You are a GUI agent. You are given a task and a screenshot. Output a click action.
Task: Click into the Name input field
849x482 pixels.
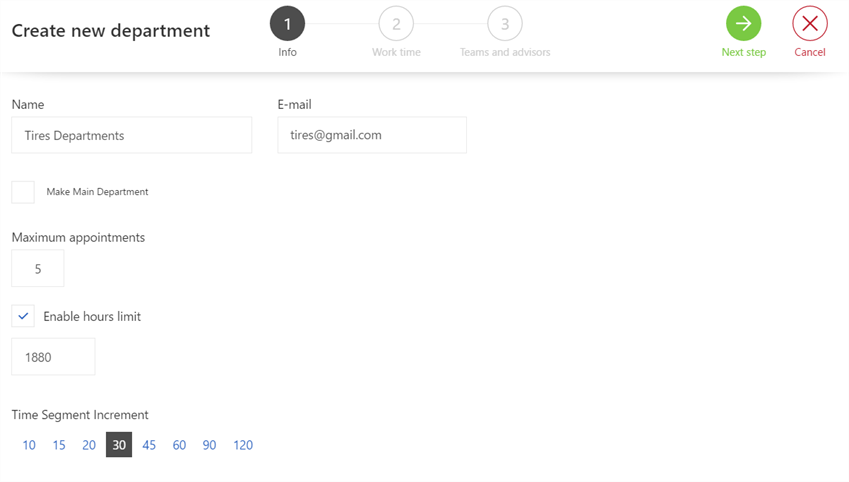(x=131, y=136)
